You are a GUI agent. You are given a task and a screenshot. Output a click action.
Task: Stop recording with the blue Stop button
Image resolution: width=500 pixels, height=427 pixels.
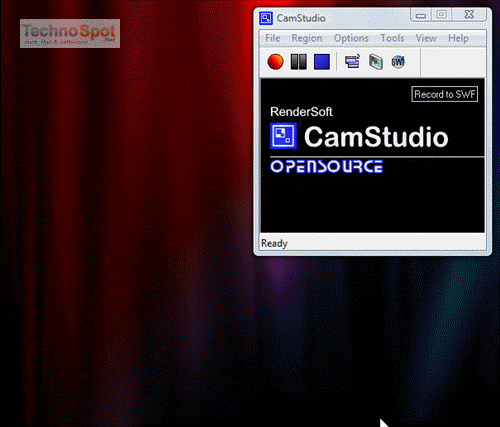point(322,62)
